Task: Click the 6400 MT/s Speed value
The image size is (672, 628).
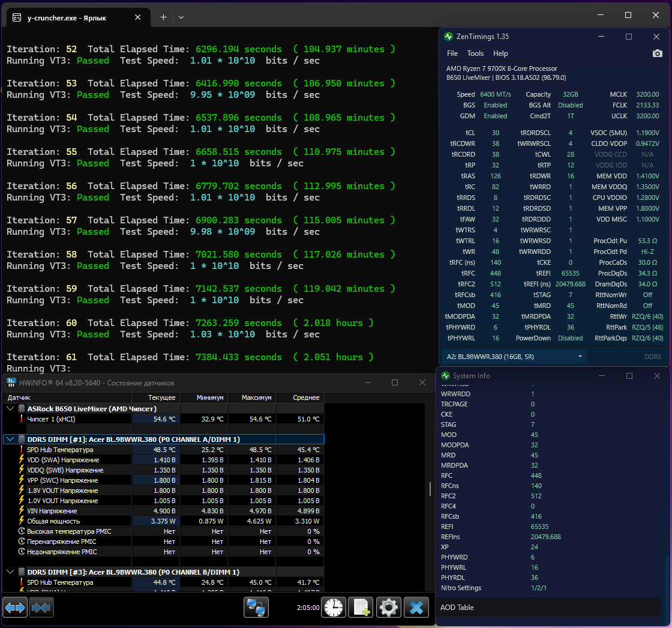Action: 496,94
